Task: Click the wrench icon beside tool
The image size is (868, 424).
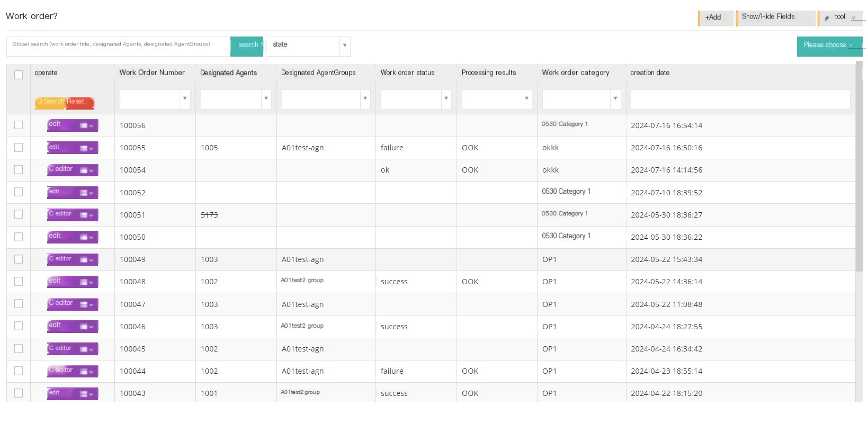Action: (x=827, y=18)
